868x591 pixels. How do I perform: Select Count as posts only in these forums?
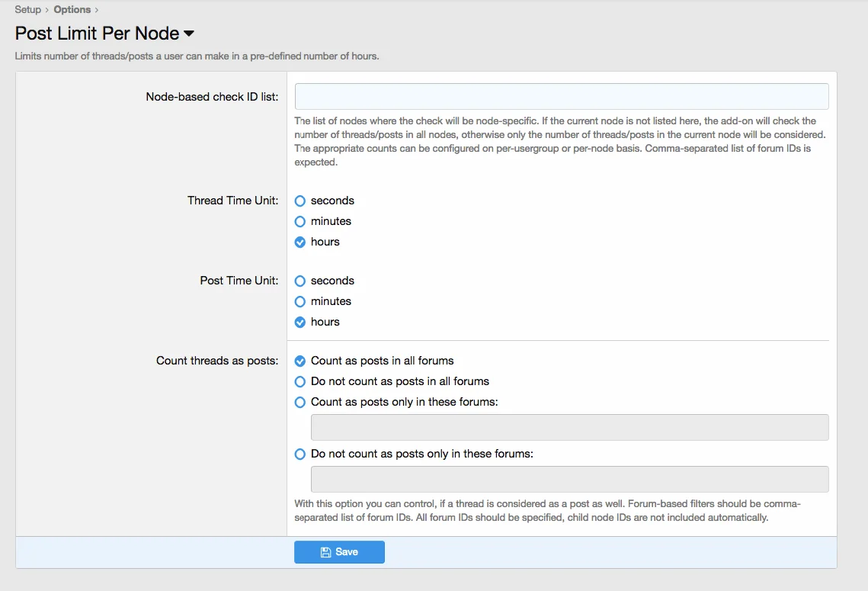click(x=300, y=402)
